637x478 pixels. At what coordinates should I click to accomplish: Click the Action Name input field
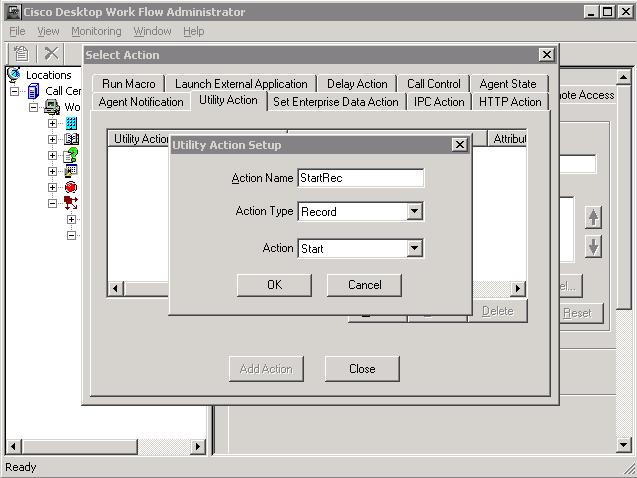(361, 178)
